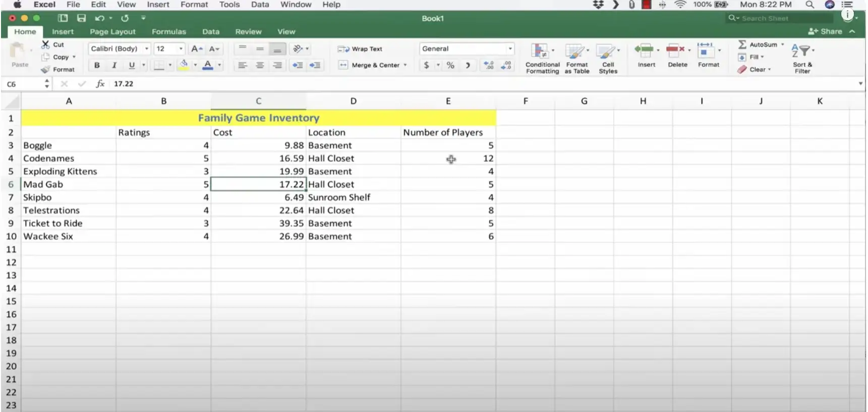This screenshot has height=412, width=868.
Task: Switch to the Formulas ribbon tab
Action: click(x=168, y=31)
